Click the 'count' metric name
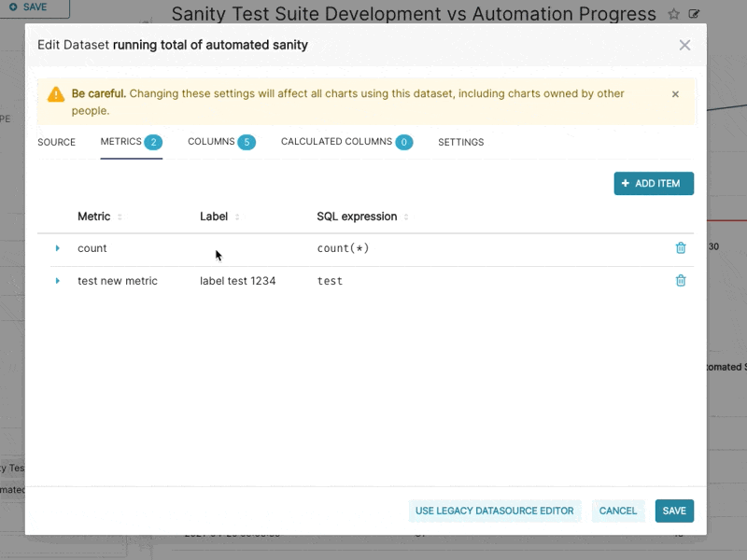747x560 pixels. point(92,248)
